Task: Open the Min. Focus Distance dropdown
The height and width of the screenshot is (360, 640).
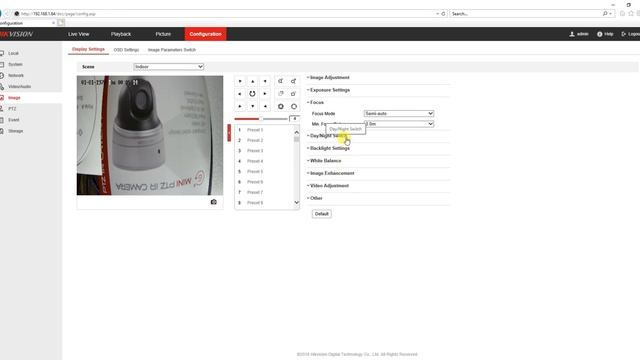Action: pyautogui.click(x=399, y=124)
